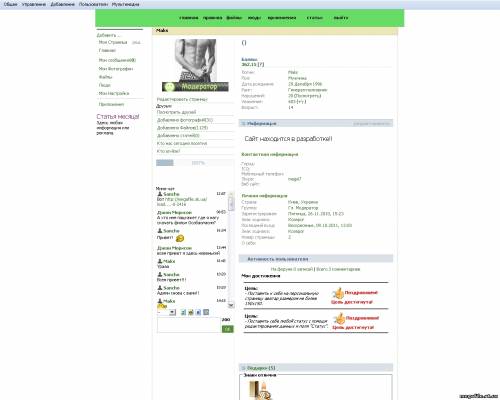Open Общее menu in admin bar

point(10,4)
